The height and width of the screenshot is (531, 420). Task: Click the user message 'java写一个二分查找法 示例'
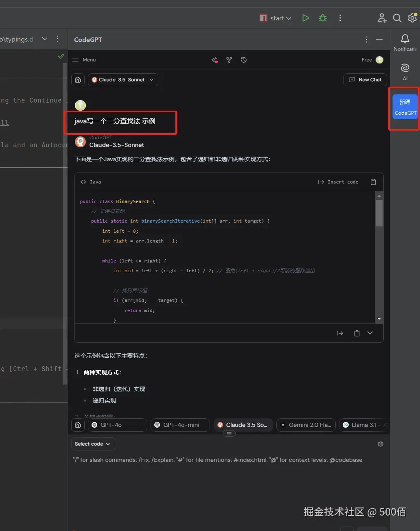115,121
